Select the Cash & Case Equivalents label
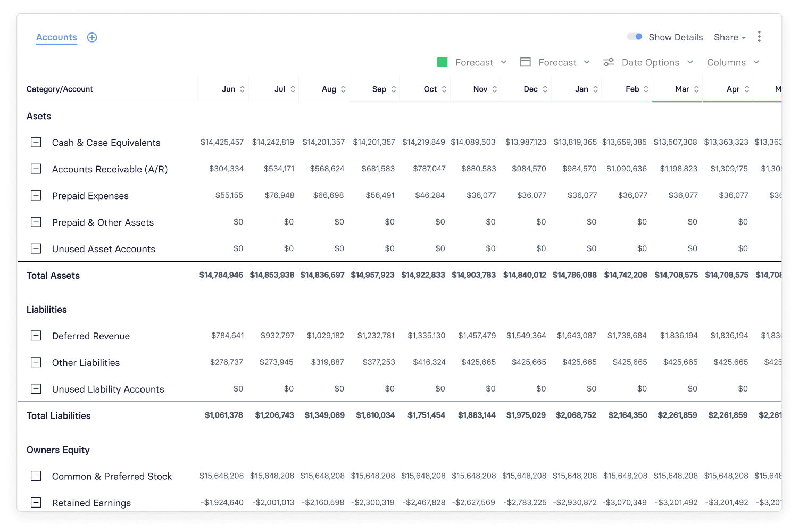This screenshot has height=532, width=799. pyautogui.click(x=106, y=143)
